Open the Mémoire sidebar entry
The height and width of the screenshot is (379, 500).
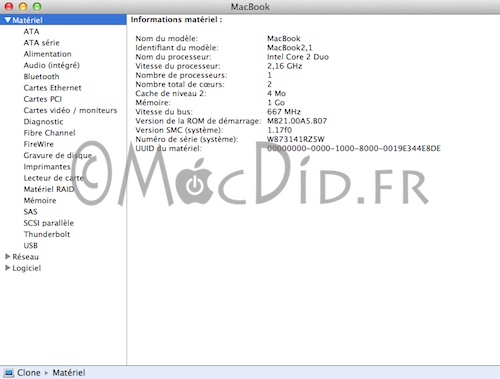40,200
